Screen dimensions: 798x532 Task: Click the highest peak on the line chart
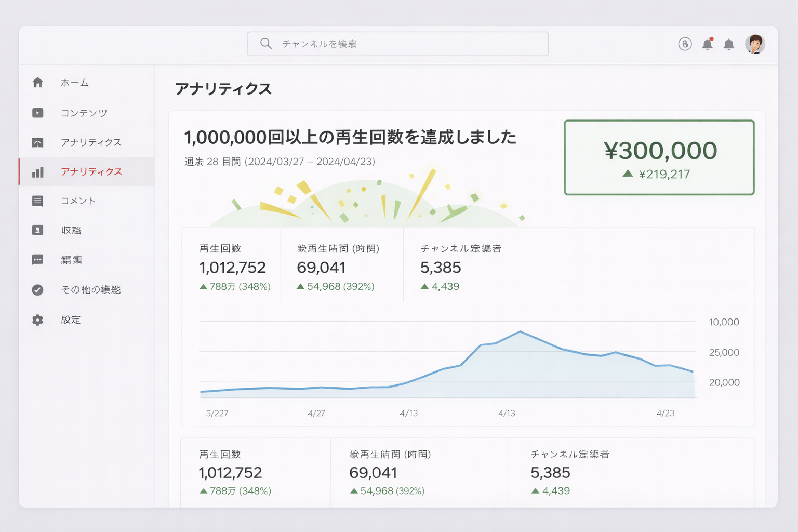tap(520, 331)
